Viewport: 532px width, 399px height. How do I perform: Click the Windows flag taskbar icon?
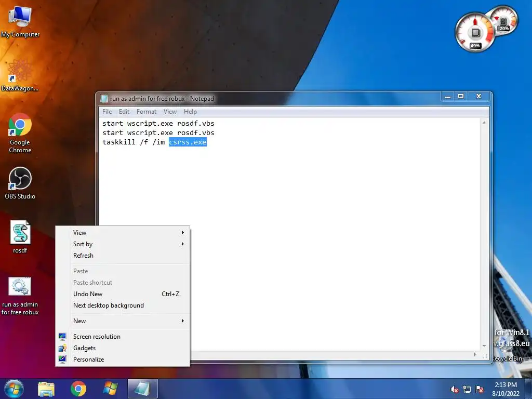[x=110, y=389]
